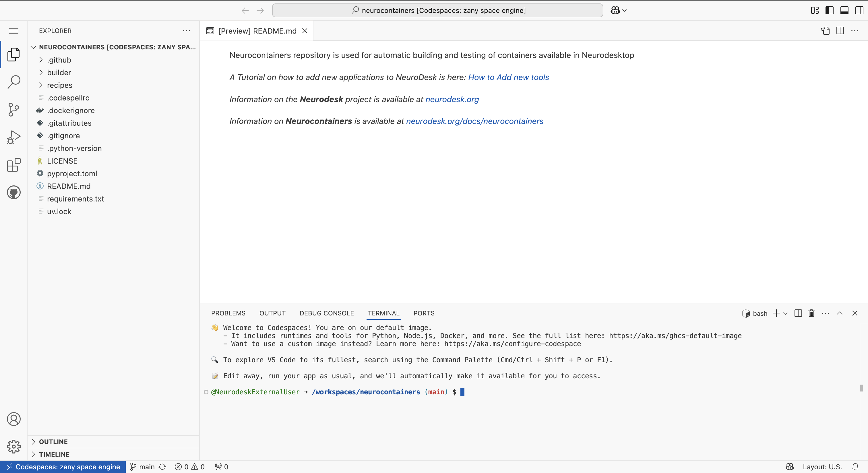
Task: Switch to the PORTS tab
Action: [x=424, y=313]
